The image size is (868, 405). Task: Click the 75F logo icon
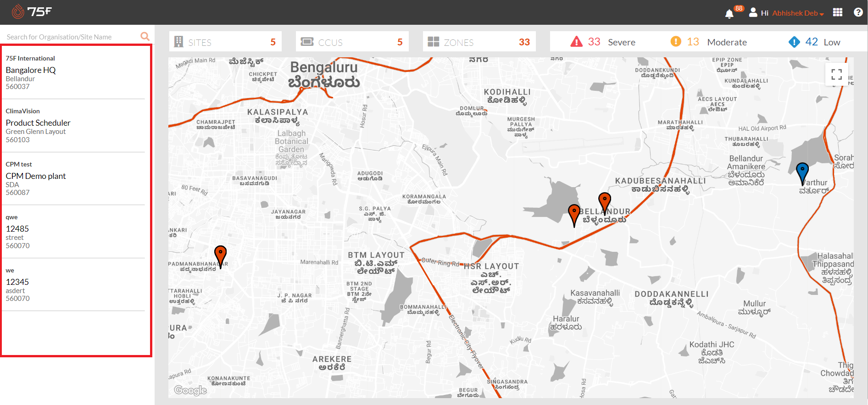18,11
